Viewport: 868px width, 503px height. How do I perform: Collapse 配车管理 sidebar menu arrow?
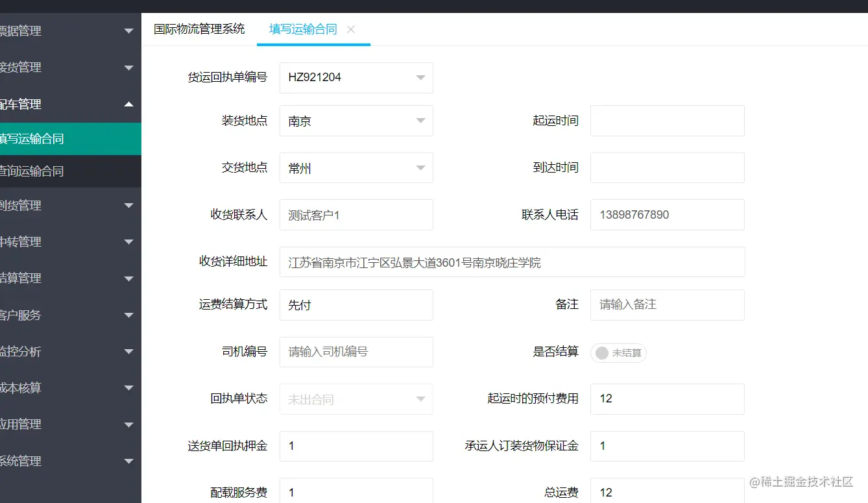pyautogui.click(x=128, y=104)
